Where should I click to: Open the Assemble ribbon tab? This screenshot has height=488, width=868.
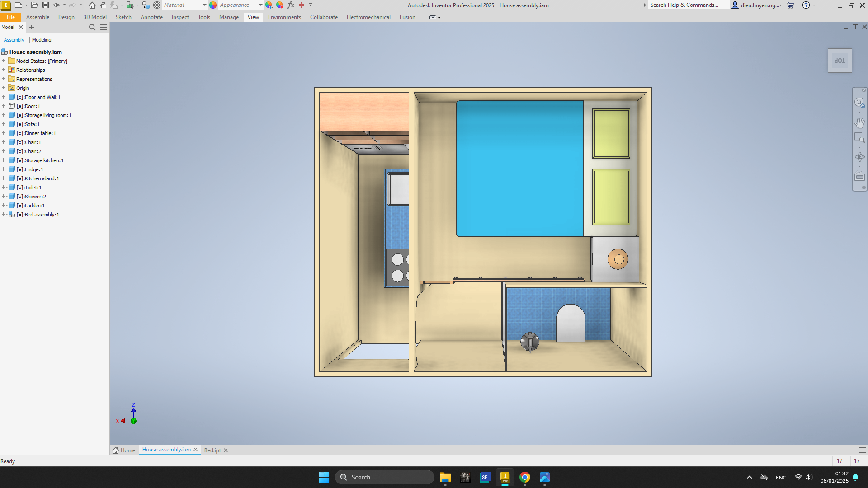coord(38,17)
